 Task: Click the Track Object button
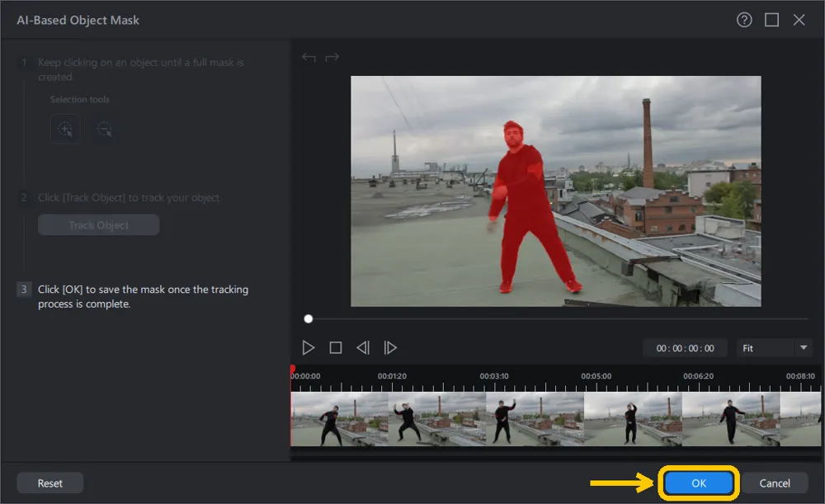coord(98,225)
